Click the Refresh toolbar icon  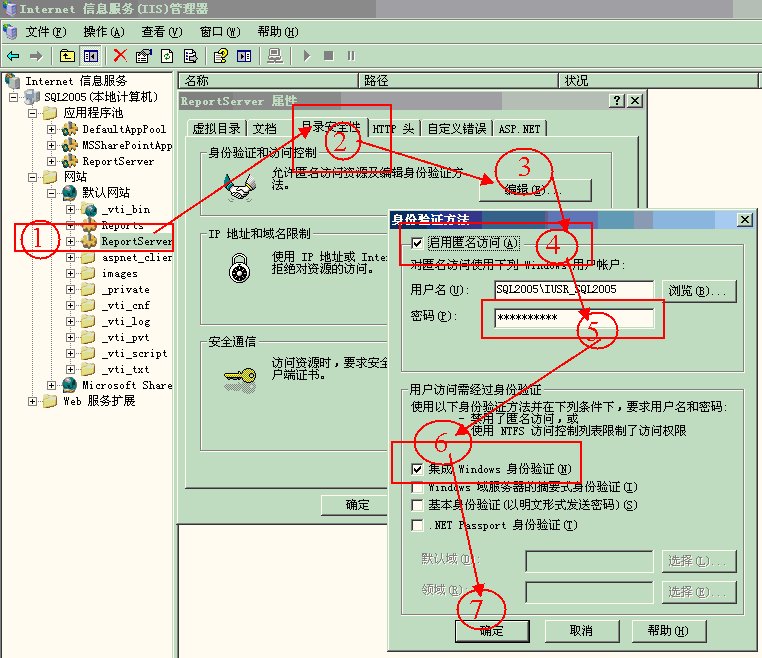[x=167, y=56]
